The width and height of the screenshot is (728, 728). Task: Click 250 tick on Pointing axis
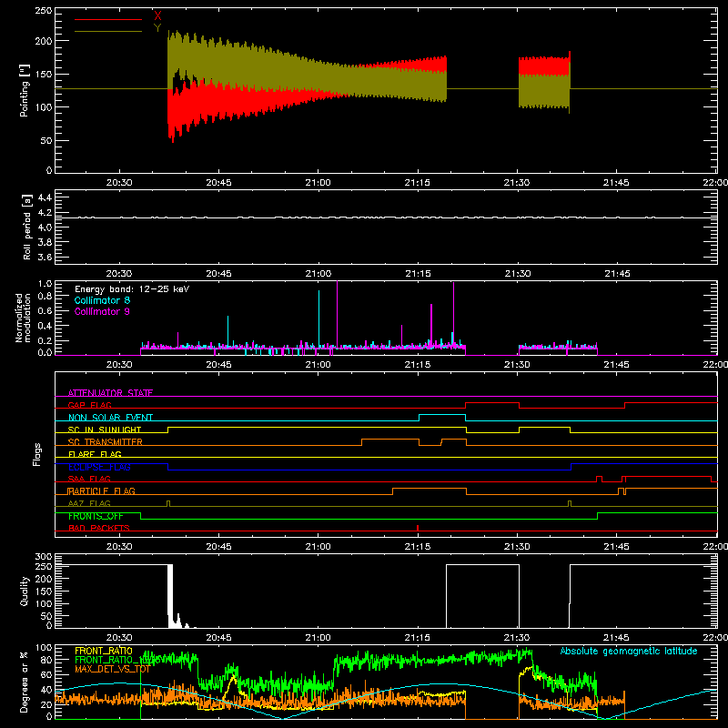pos(44,11)
